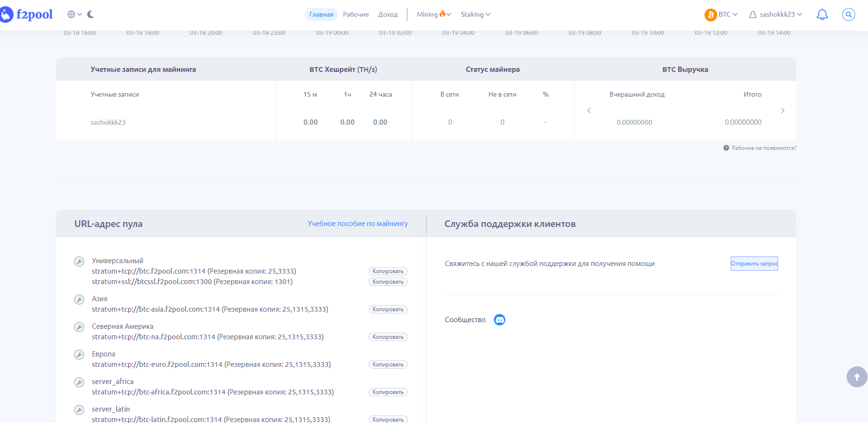Open Учебное пособие по майнингу link
The image size is (868, 423).
point(357,224)
